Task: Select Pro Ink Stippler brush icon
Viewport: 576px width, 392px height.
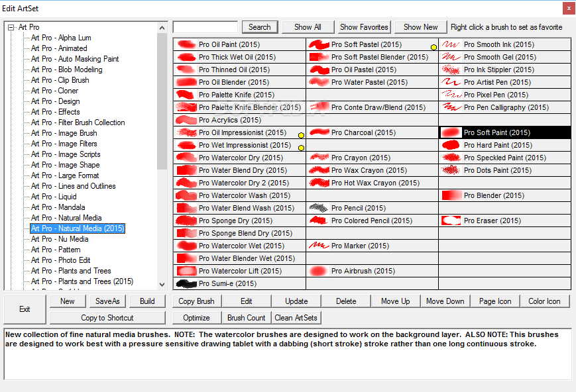Action: [451, 70]
